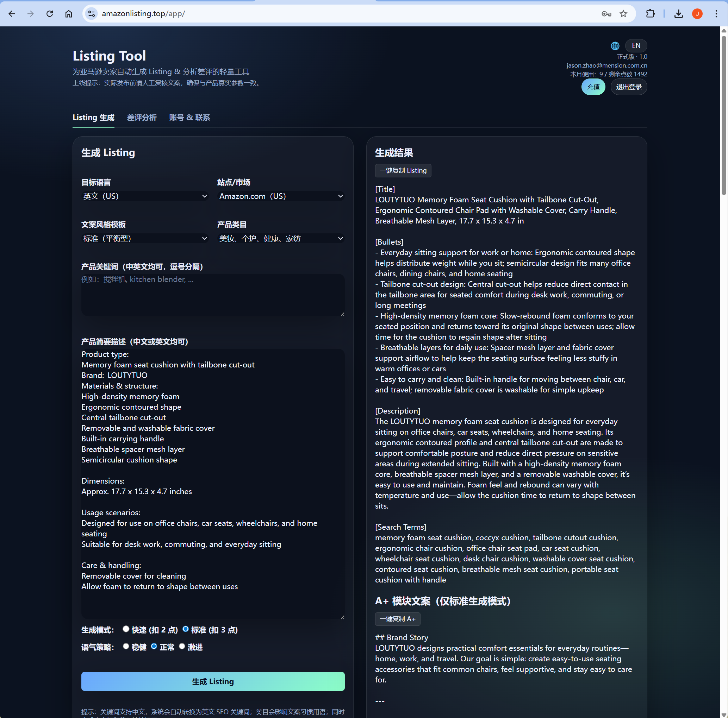This screenshot has height=718, width=728.
Task: Open saved password key icon
Action: 606,14
